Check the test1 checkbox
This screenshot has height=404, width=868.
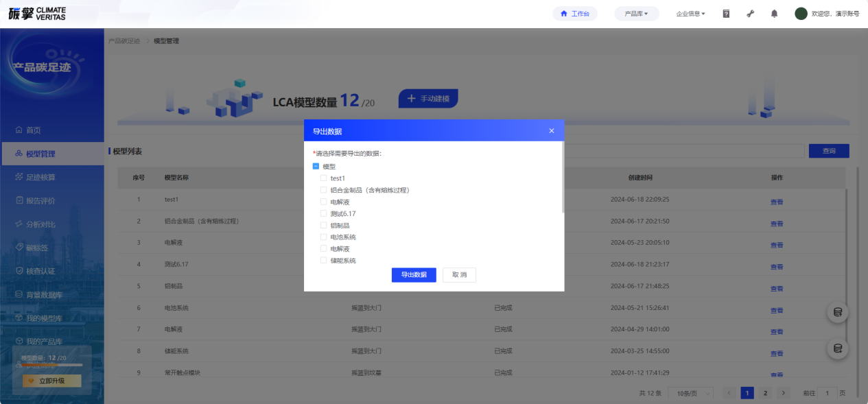click(x=324, y=178)
